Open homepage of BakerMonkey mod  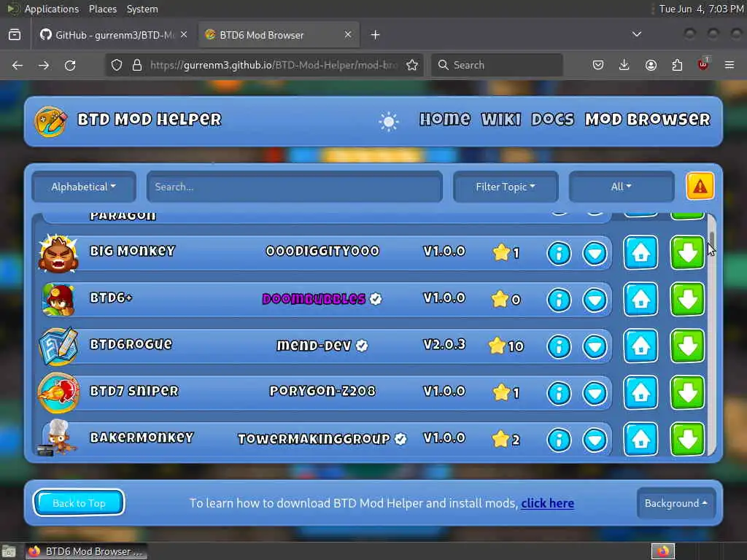(x=640, y=439)
